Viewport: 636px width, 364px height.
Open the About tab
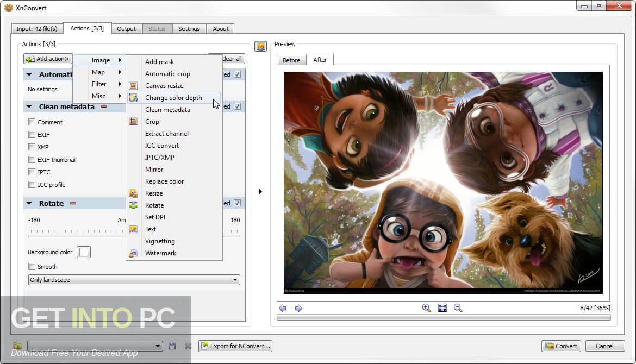tap(221, 29)
